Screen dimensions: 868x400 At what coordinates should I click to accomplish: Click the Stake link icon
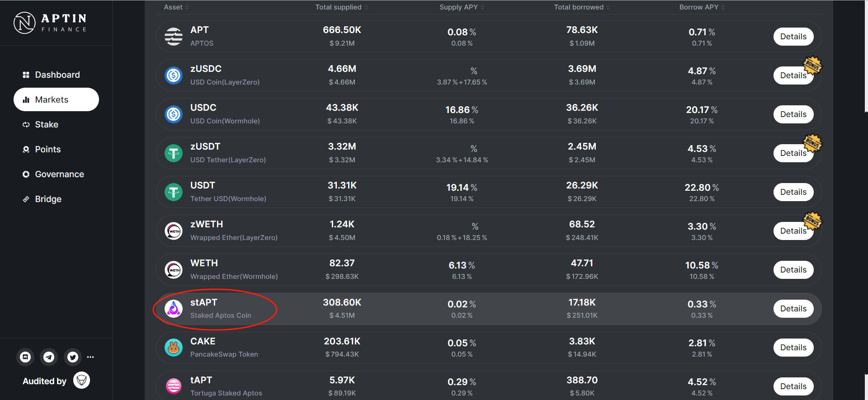point(26,125)
